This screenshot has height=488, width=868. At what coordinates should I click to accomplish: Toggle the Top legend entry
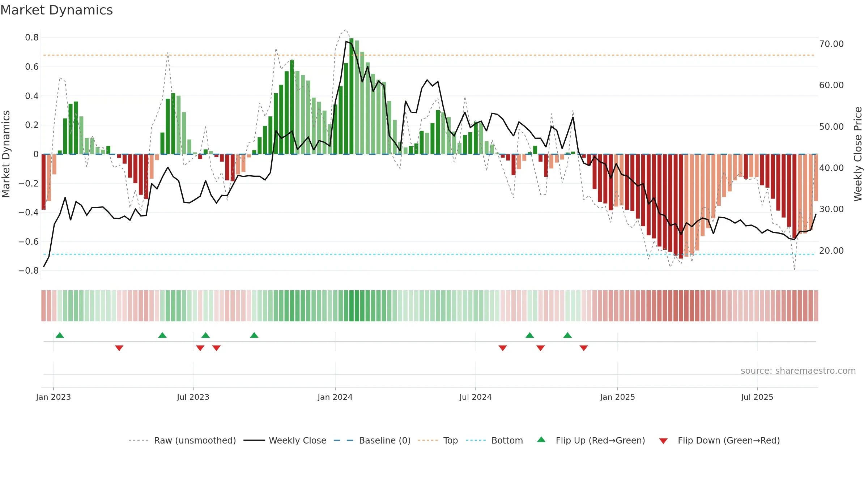click(438, 440)
